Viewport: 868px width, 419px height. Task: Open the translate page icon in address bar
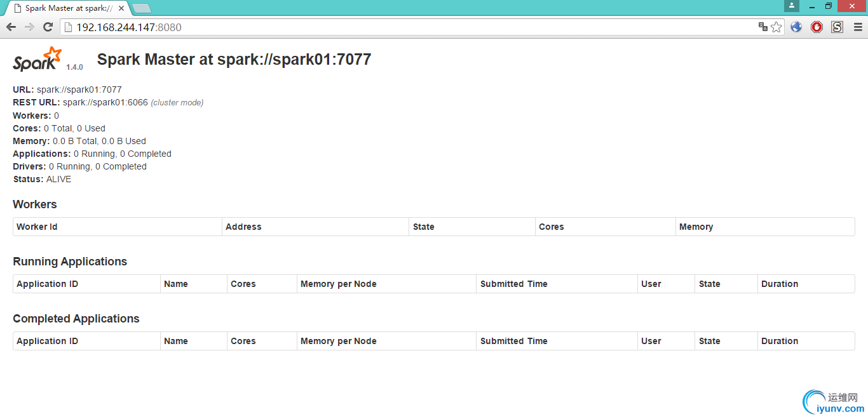point(763,27)
